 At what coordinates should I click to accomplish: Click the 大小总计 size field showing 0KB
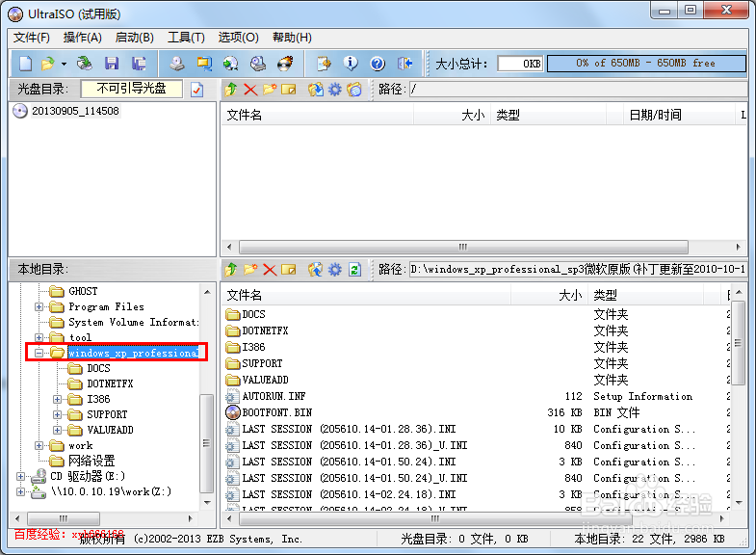click(x=520, y=64)
